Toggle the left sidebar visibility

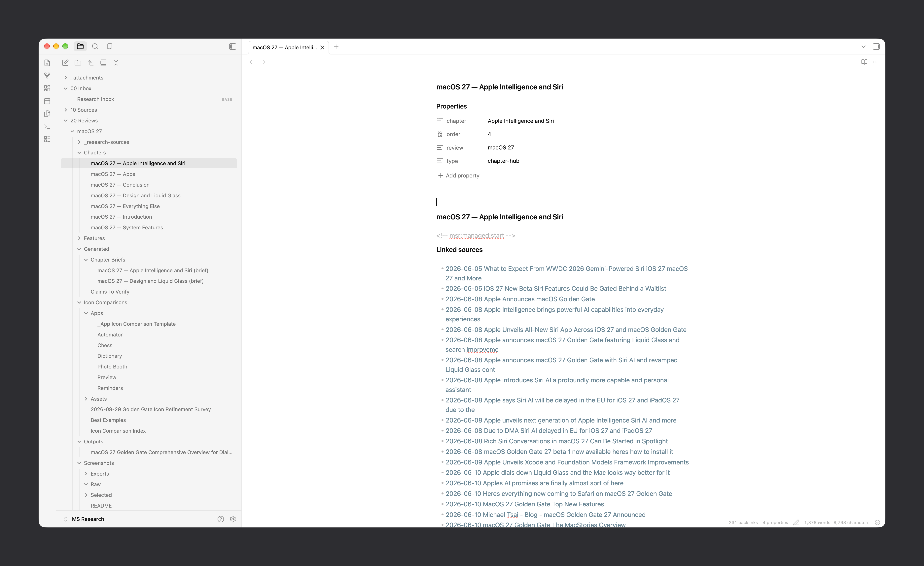click(x=232, y=47)
